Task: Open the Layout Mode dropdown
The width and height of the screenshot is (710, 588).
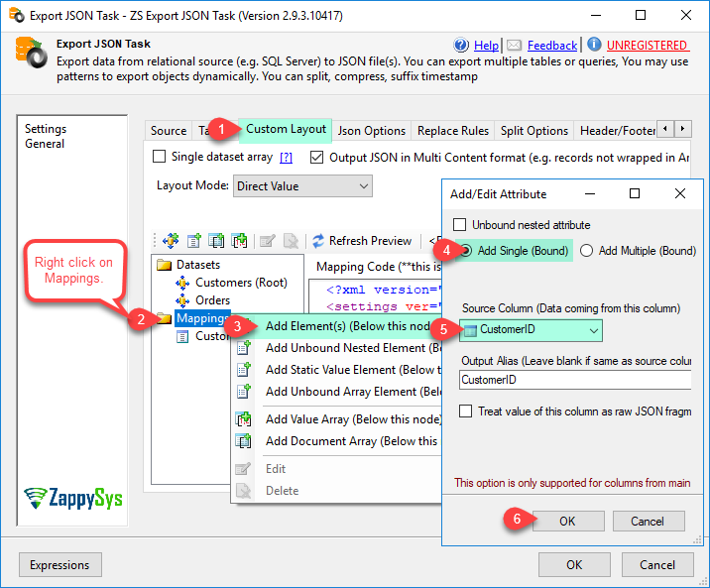Action: 302,186
